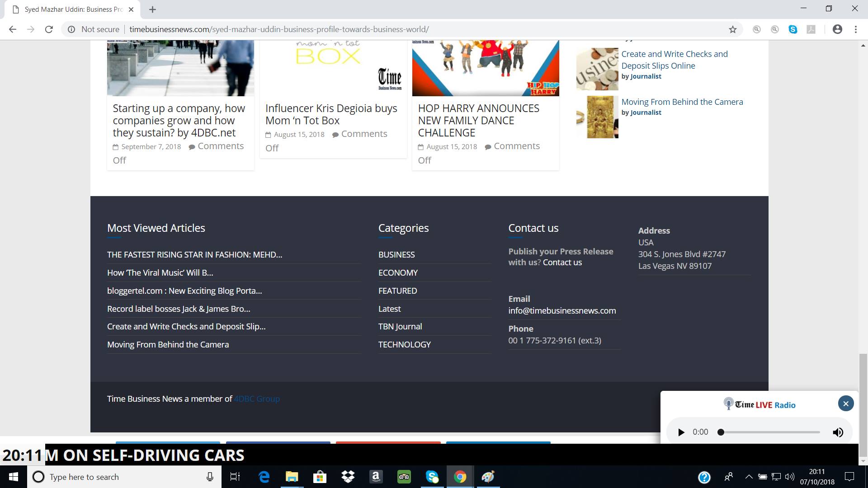Follow the 4DBC Group link
The width and height of the screenshot is (868, 488).
(257, 399)
